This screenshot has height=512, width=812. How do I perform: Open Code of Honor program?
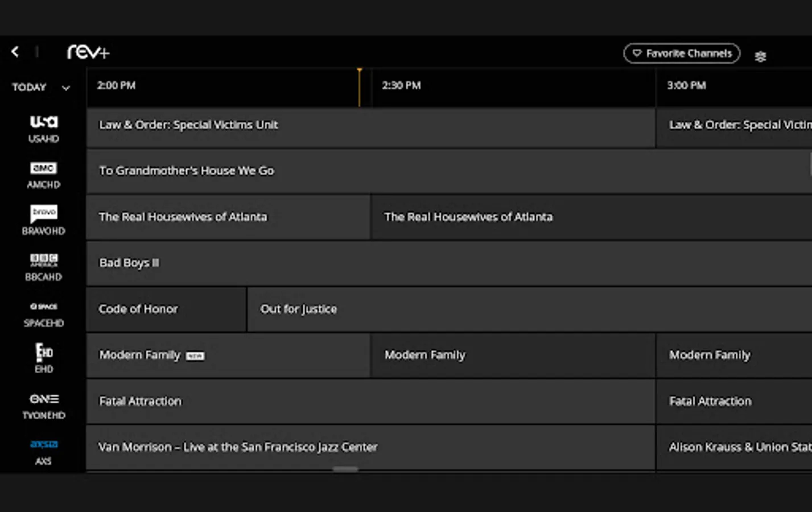[x=166, y=309]
